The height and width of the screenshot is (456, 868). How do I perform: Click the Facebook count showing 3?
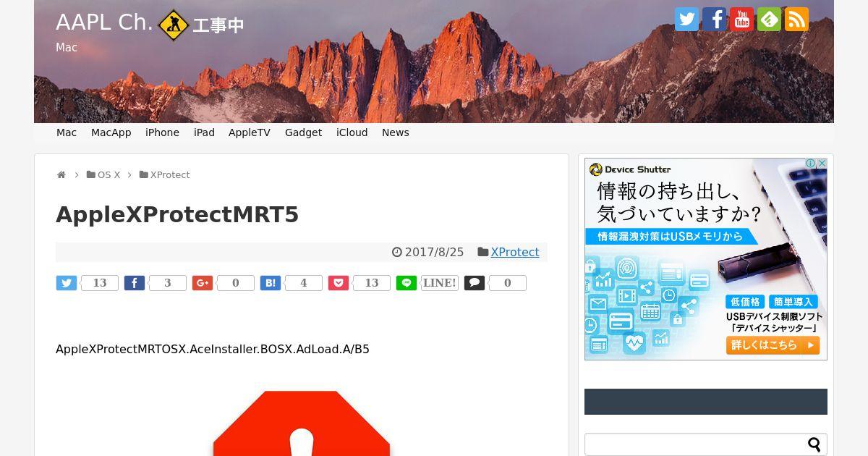(x=168, y=283)
